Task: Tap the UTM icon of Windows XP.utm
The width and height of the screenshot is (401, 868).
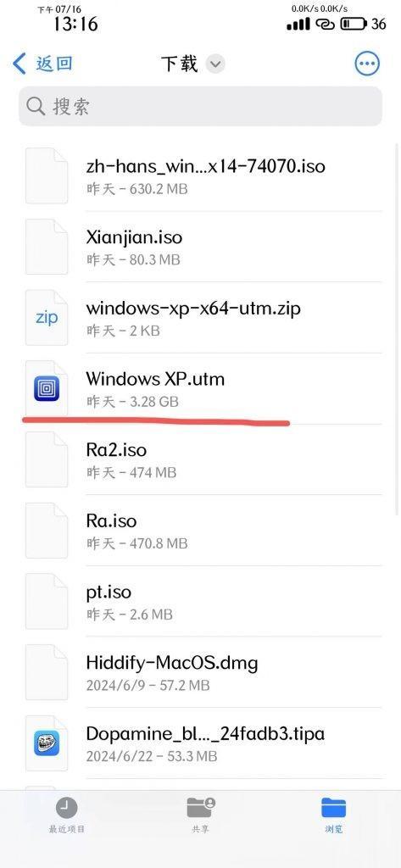Action: pyautogui.click(x=47, y=388)
